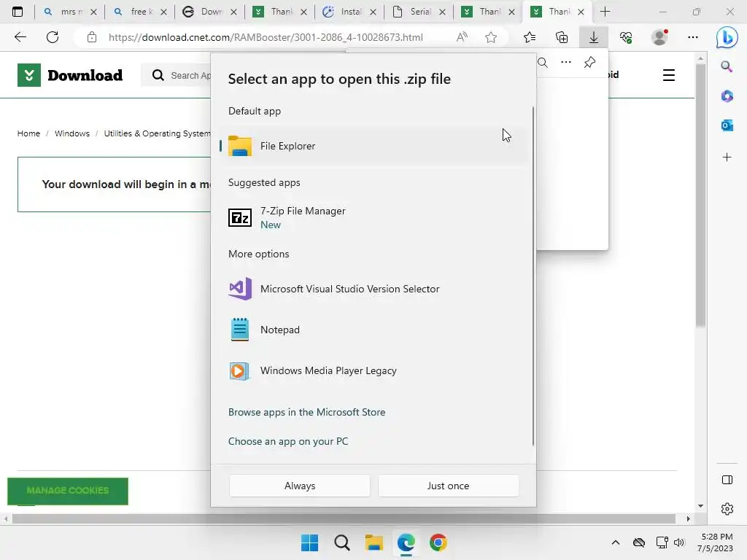Click the Read aloud icon in address bar
Screen dimensions: 747x560
point(462,37)
